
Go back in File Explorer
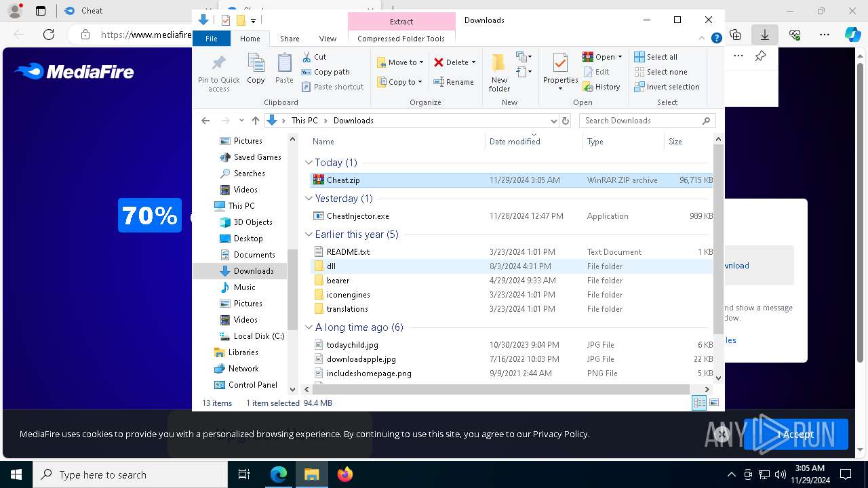(x=205, y=121)
